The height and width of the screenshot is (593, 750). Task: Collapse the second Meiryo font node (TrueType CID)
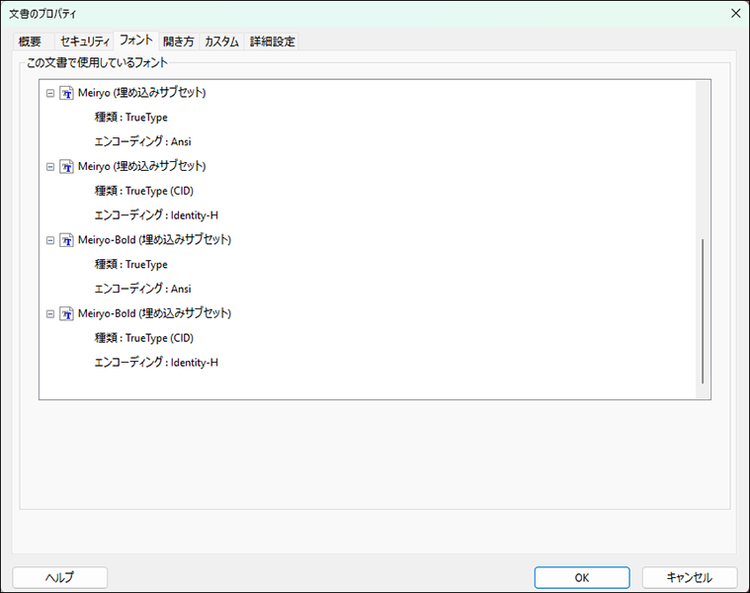[x=50, y=167]
